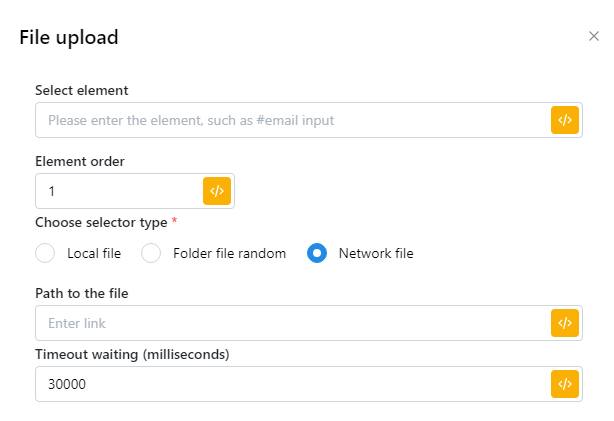Click the "Path to the file" label
Screen dimensions: 614x421
(81, 293)
